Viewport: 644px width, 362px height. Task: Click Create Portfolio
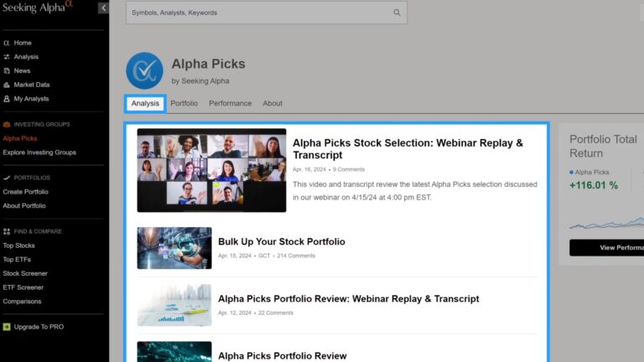click(x=25, y=192)
